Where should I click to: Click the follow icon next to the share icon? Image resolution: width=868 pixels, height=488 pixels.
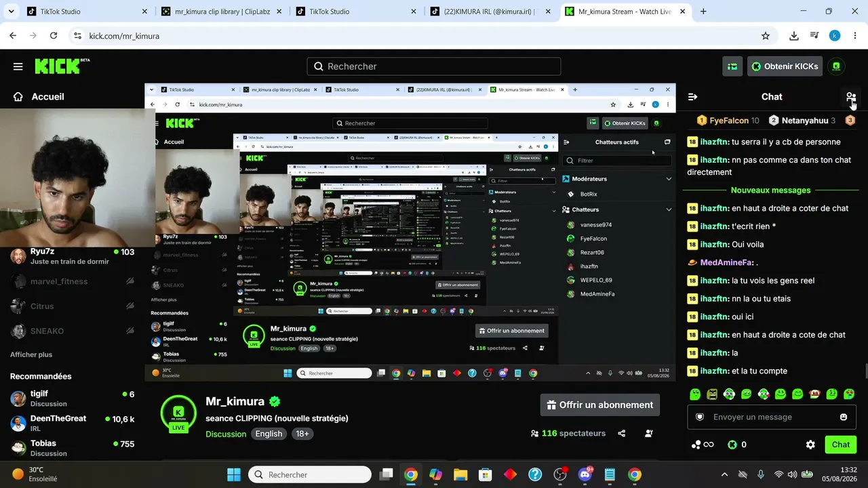tap(649, 433)
